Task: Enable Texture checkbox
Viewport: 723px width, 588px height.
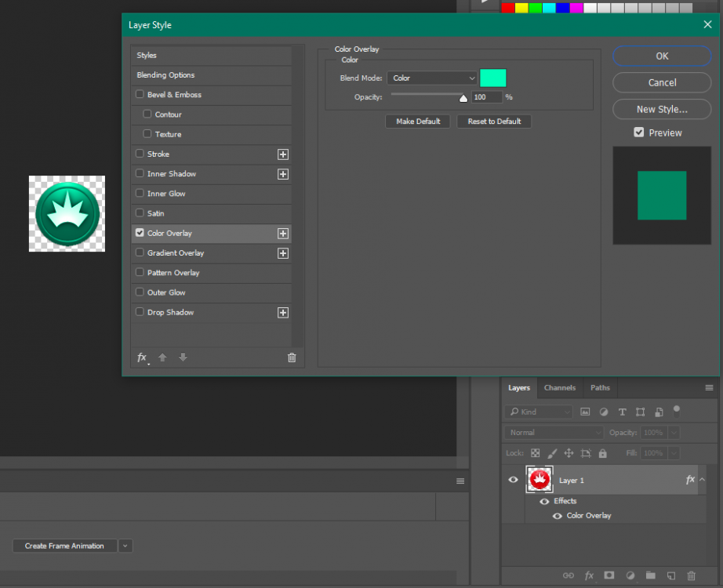Action: 147,134
